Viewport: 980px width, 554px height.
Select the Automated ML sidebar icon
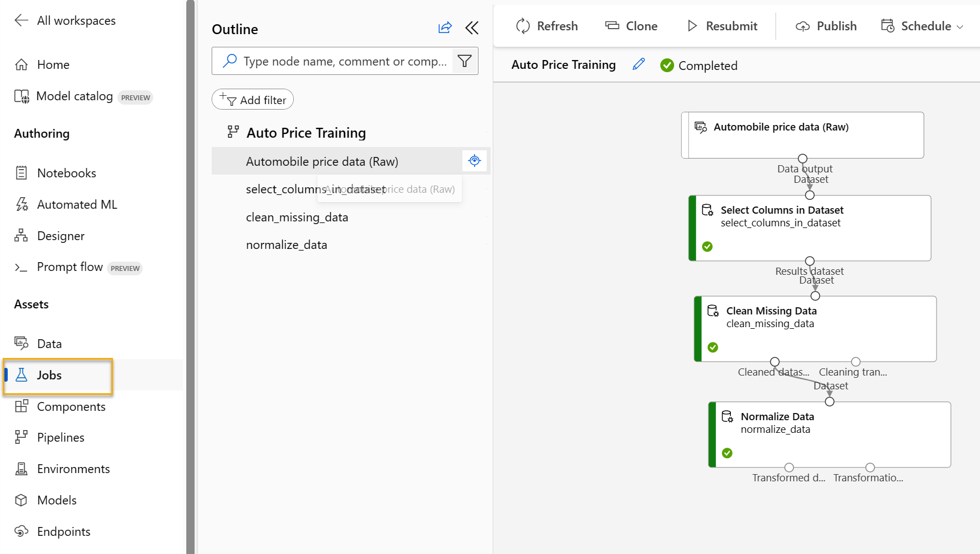click(x=21, y=204)
